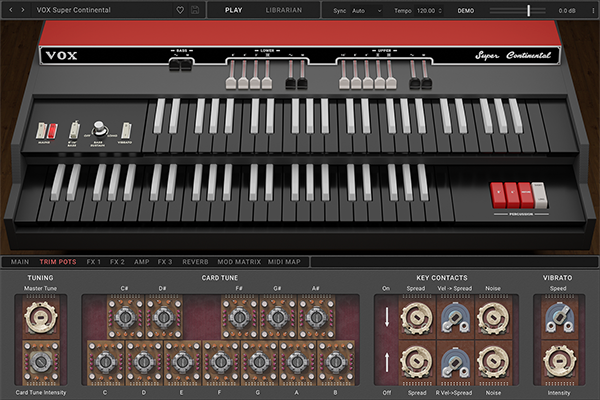
Task: Click the D# card tune pot
Action: pyautogui.click(x=163, y=317)
